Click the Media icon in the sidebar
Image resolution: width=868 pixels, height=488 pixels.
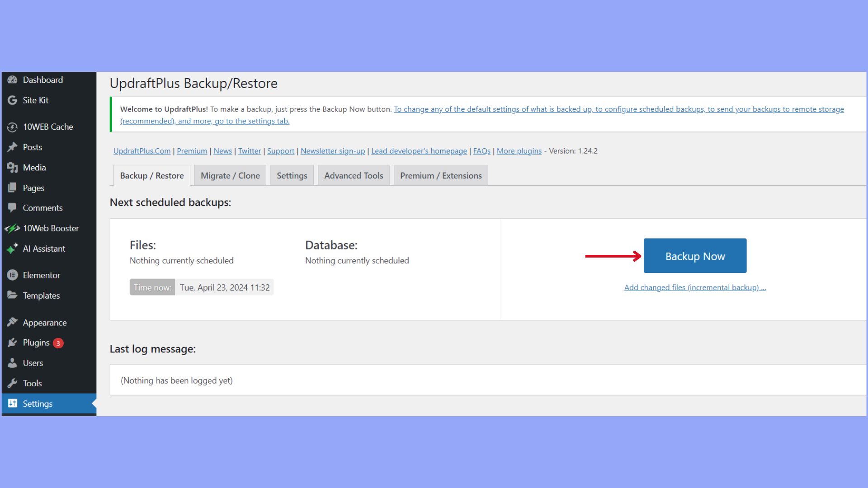coord(13,167)
